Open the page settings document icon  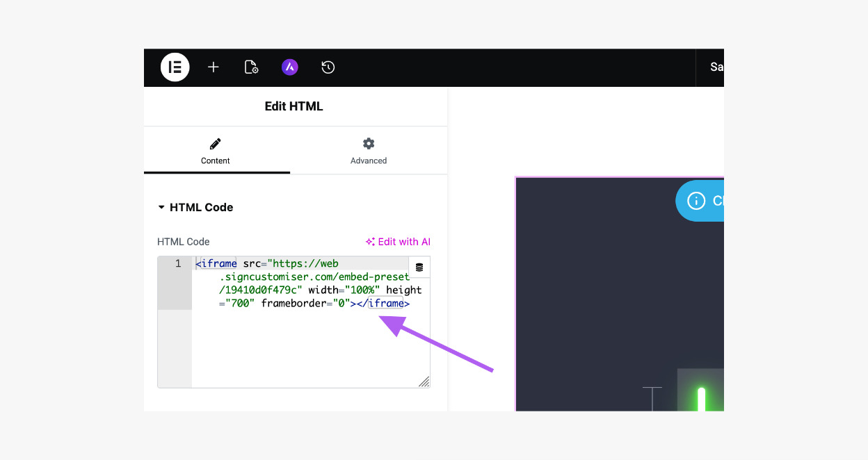coord(251,67)
